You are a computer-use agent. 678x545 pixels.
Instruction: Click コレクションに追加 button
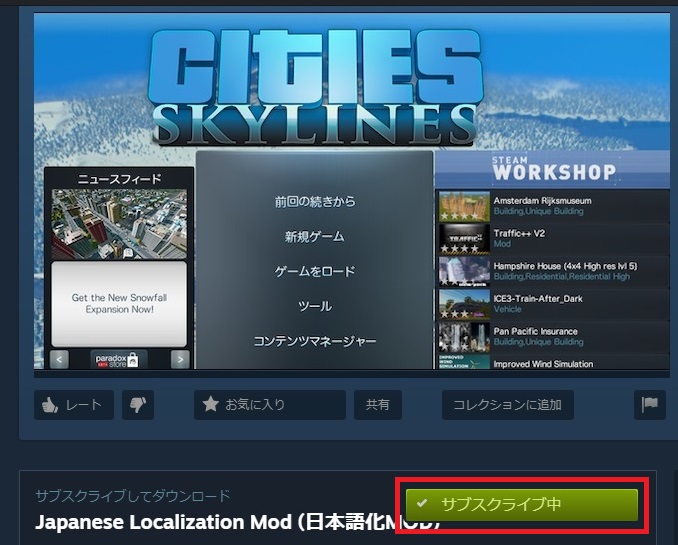tap(508, 405)
